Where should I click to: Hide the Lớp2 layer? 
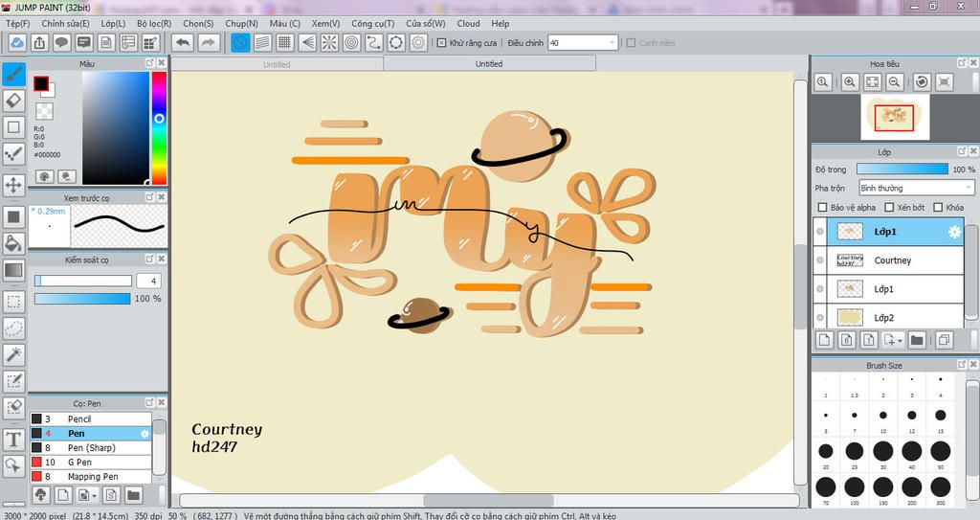pyautogui.click(x=820, y=318)
